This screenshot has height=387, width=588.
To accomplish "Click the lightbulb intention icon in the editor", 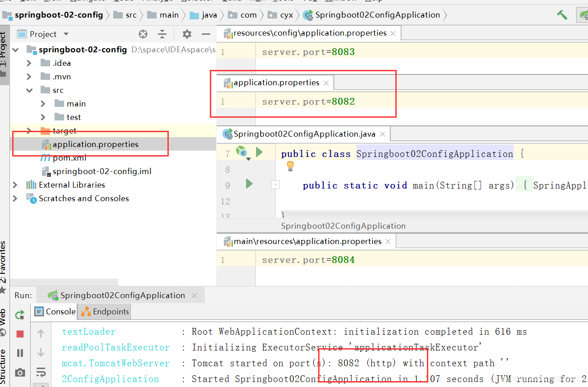I will (290, 166).
